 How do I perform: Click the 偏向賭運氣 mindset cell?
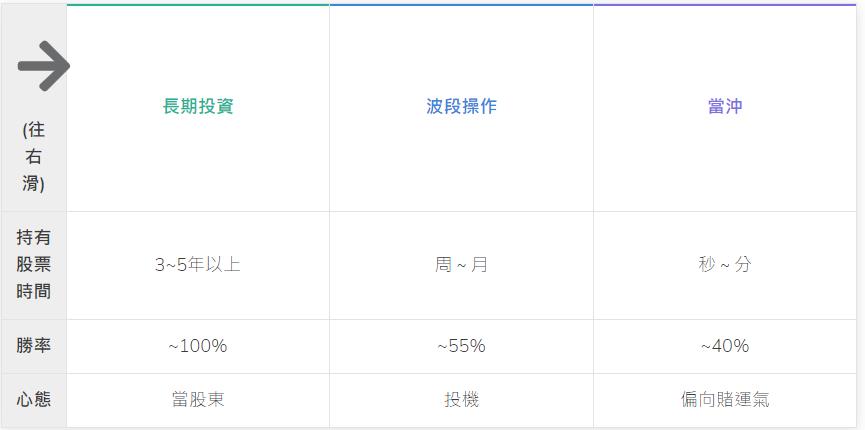725,400
